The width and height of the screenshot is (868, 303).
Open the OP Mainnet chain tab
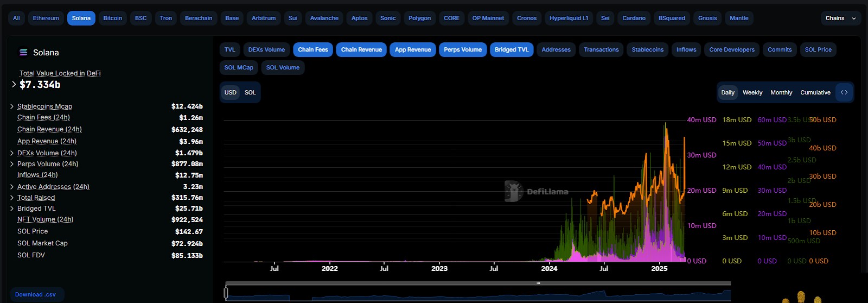click(x=488, y=18)
